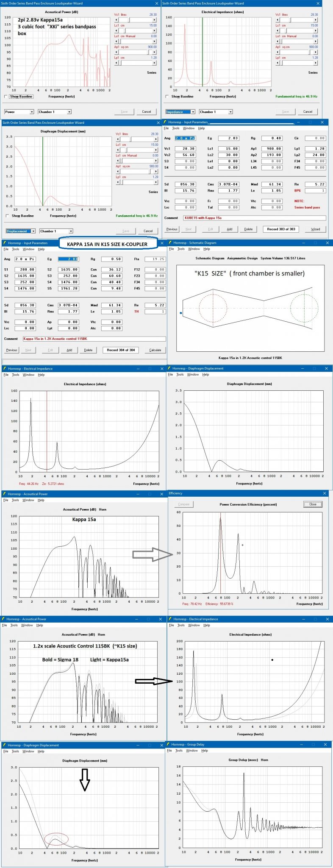Screen dimensions: 333x868
Task: Click Close button in the Efficiency window
Action: [x=313, y=504]
